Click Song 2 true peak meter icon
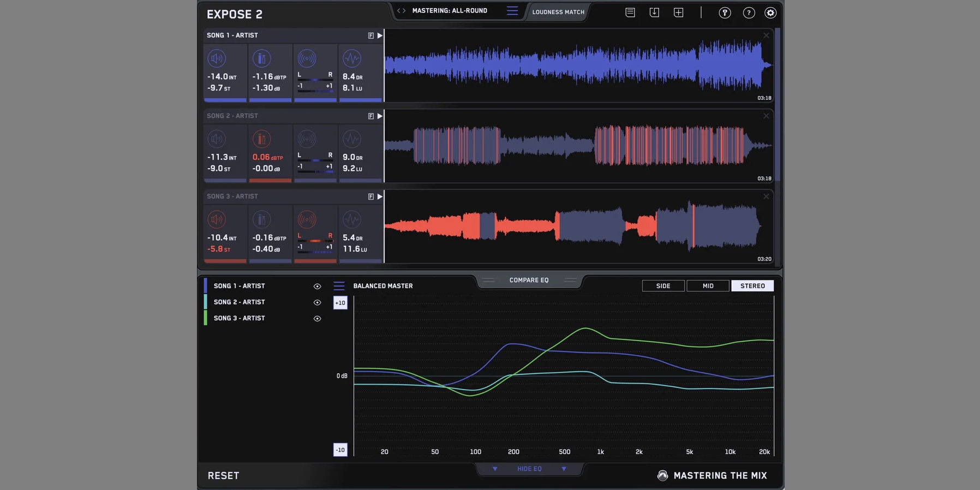The height and width of the screenshot is (490, 980). (x=261, y=139)
